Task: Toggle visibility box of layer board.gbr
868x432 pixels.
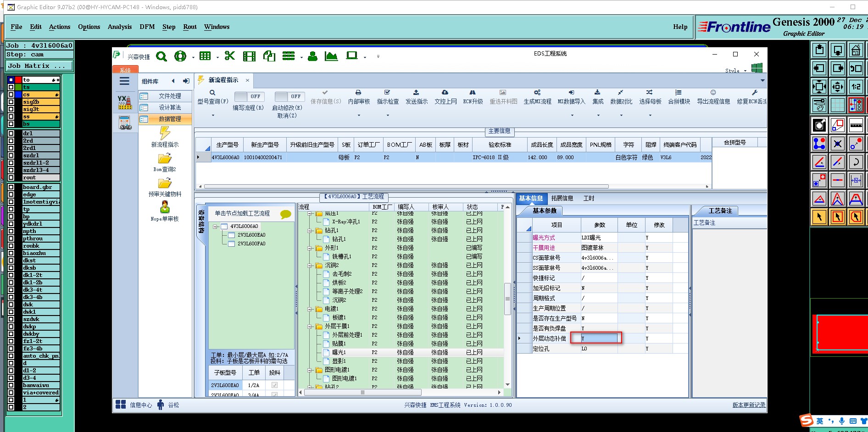Action: coord(11,187)
